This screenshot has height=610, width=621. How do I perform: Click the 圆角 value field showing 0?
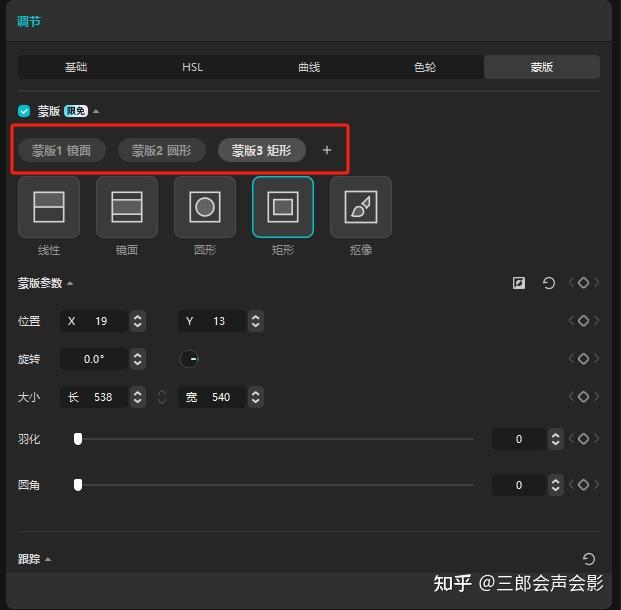point(519,485)
